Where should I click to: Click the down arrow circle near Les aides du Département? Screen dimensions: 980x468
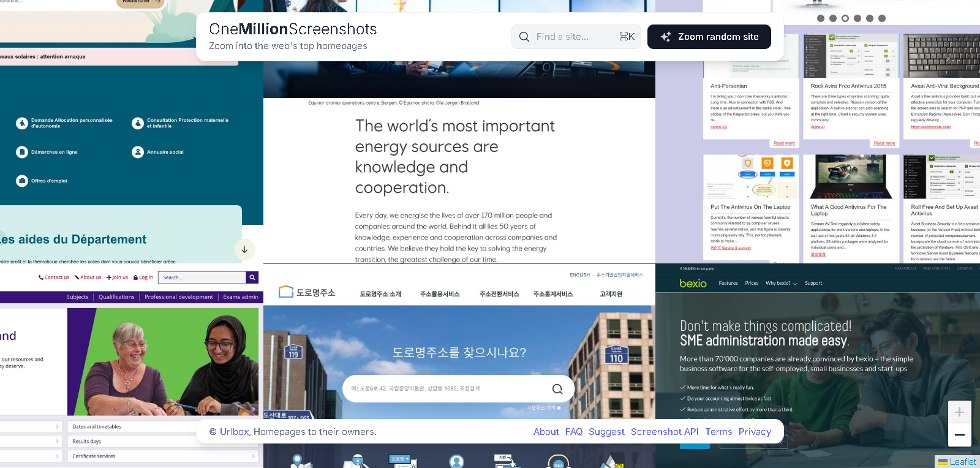pos(244,249)
